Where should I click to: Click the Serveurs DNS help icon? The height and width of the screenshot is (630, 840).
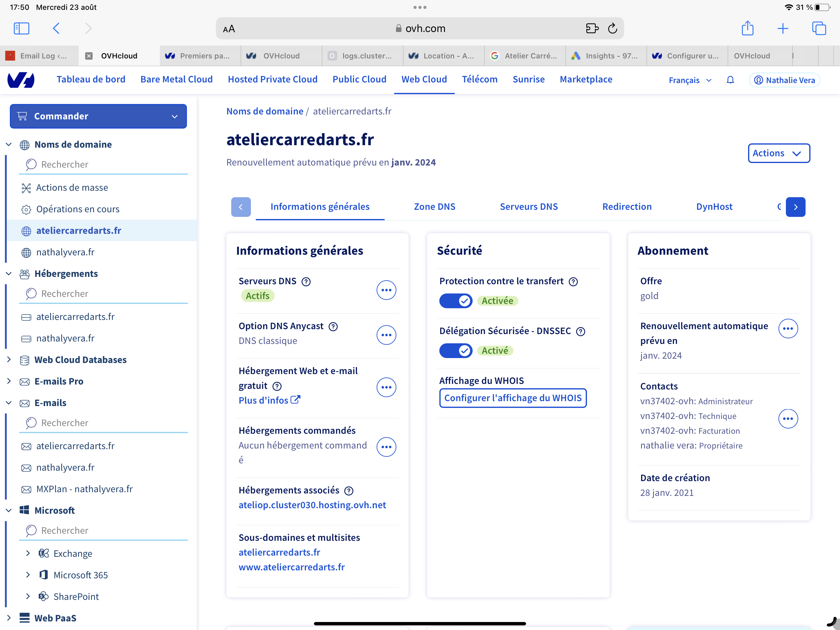point(306,281)
